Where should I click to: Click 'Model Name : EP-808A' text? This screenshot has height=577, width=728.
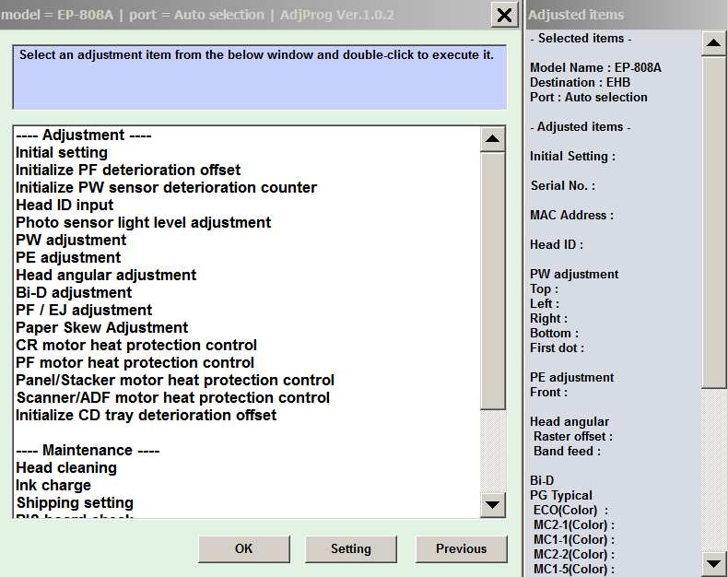(595, 68)
